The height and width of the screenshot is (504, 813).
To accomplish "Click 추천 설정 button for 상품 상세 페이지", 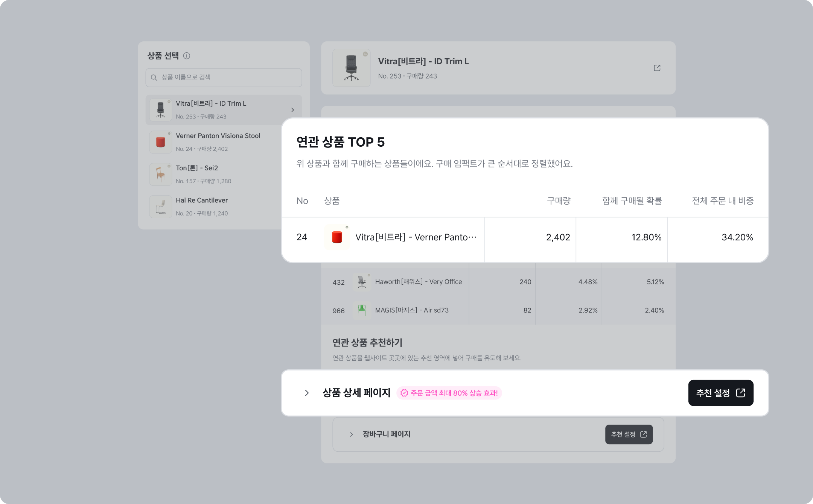I will tap(720, 393).
